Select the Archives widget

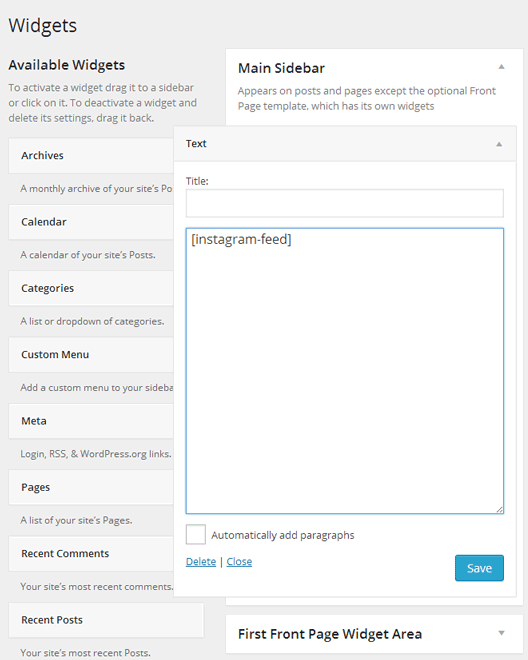click(x=91, y=156)
